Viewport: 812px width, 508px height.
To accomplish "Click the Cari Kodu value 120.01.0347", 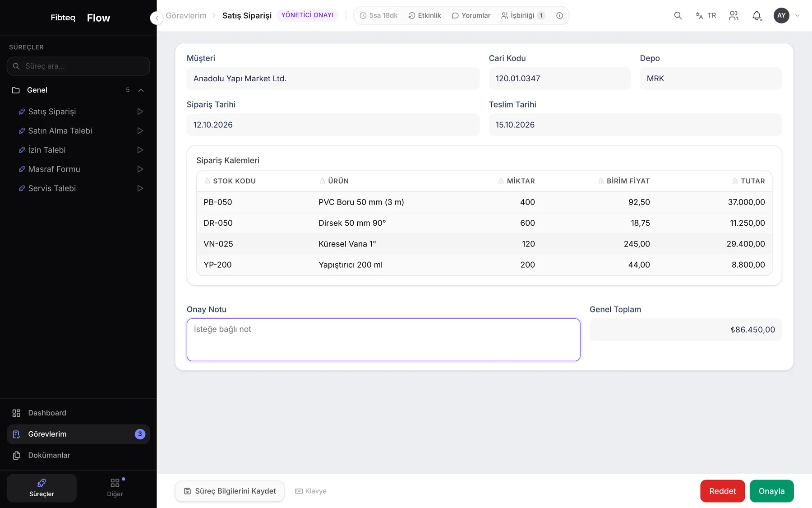I will tap(560, 79).
